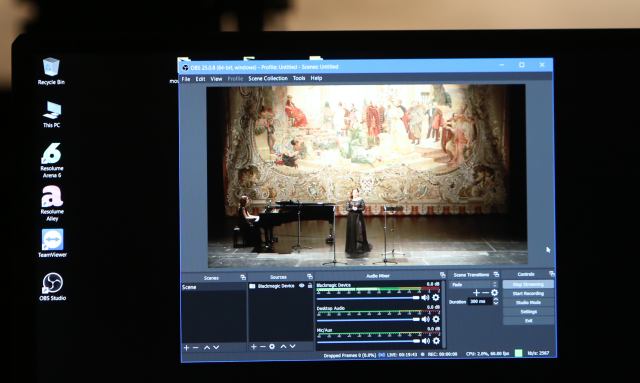Open the Profile menu
This screenshot has width=640, height=383.
coord(235,78)
